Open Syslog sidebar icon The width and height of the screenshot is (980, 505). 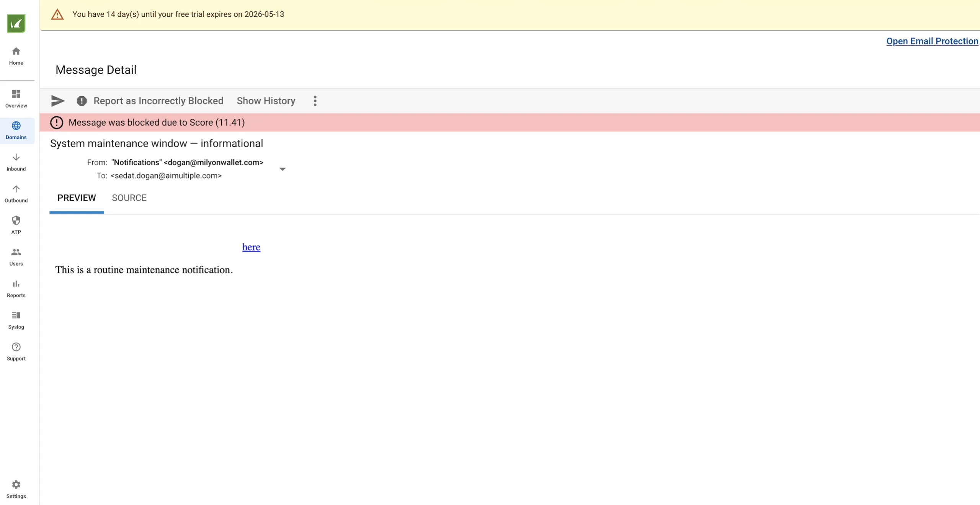click(x=16, y=315)
